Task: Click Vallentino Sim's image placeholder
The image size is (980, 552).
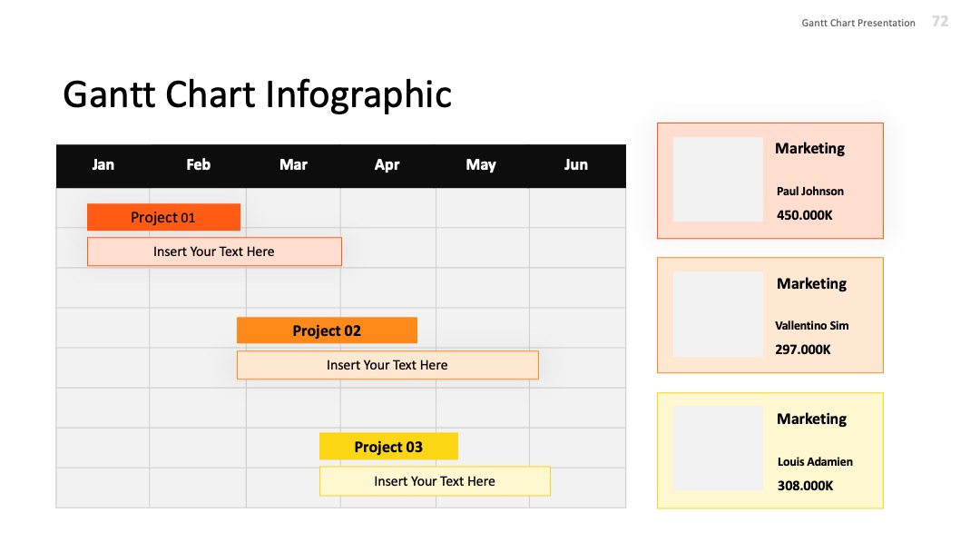Action: pos(718,314)
